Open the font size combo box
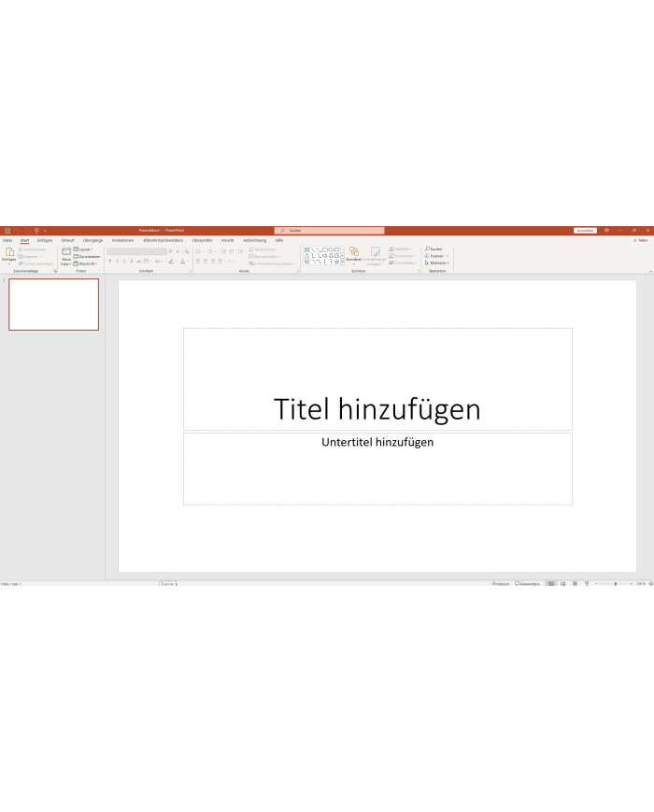654x812 pixels. click(x=160, y=251)
